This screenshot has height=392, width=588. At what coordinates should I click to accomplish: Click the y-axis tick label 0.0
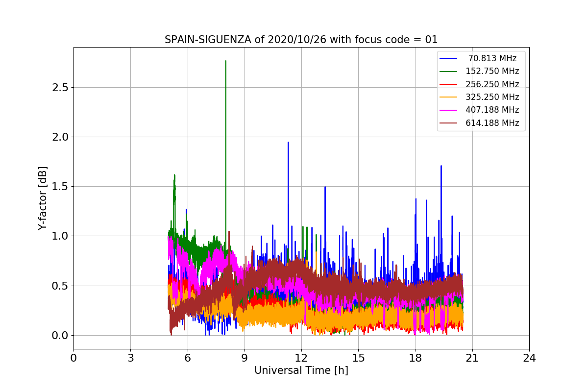59,336
